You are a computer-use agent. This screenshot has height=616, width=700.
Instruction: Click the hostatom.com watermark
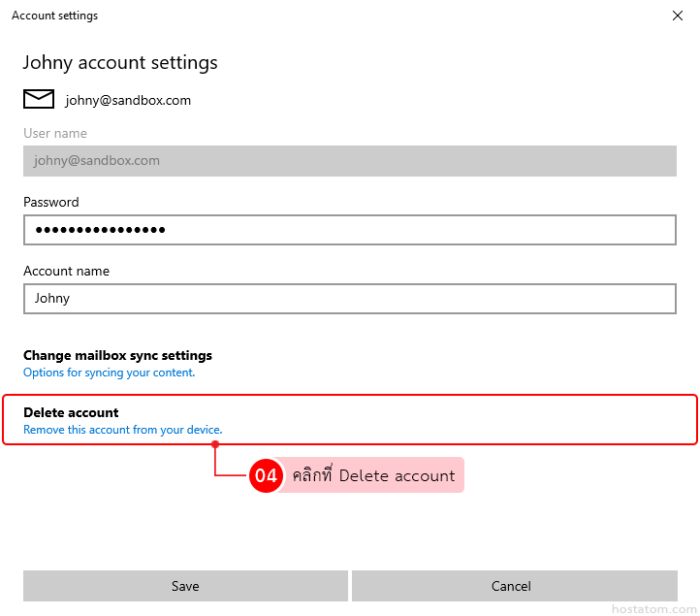pos(653,608)
